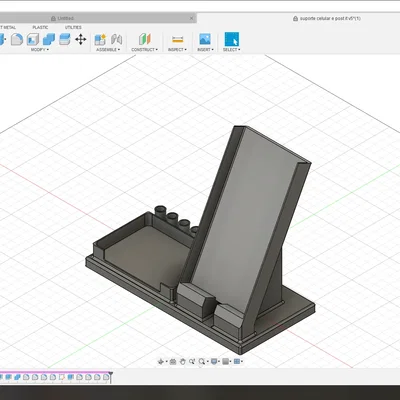The width and height of the screenshot is (400, 400).
Task: Activate the Move/Copy arrows tool
Action: coord(81,39)
